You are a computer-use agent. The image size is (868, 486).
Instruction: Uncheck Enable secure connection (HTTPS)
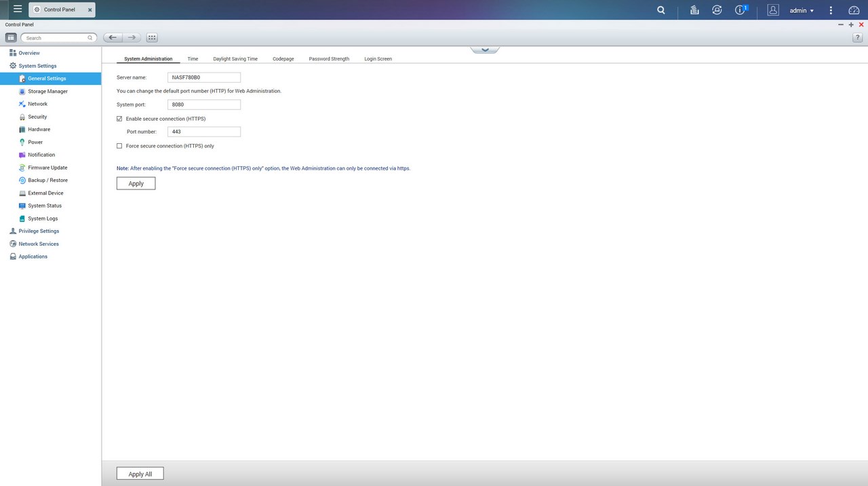(x=119, y=119)
